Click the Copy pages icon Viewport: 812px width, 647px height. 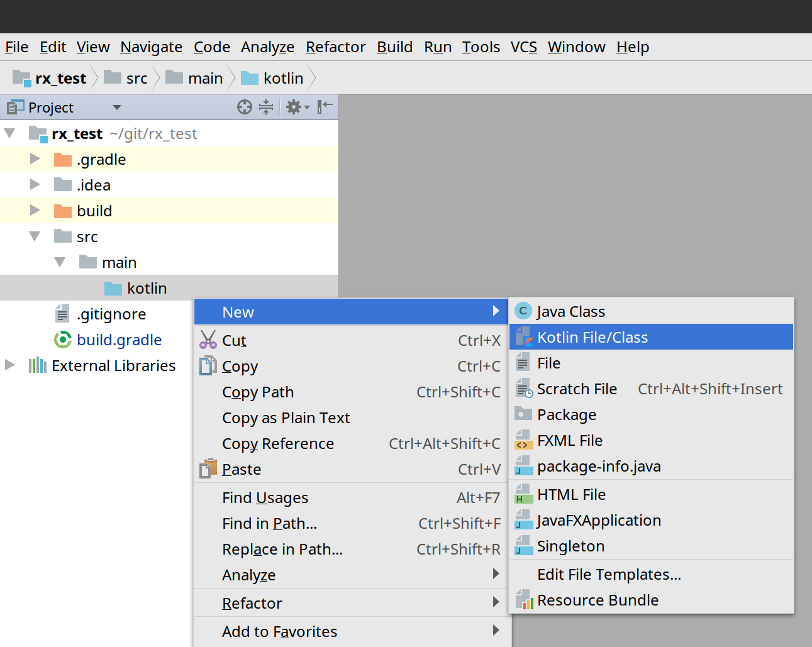208,365
